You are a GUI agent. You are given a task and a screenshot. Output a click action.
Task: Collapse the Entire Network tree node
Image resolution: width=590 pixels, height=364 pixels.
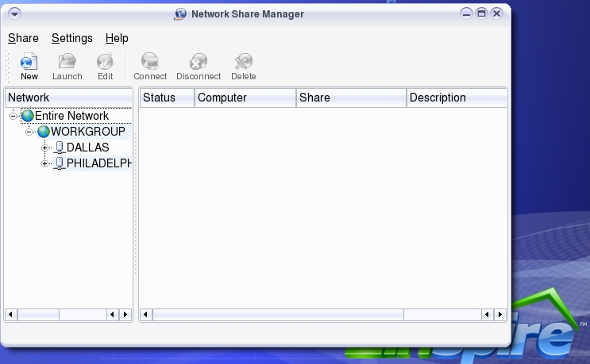click(14, 116)
